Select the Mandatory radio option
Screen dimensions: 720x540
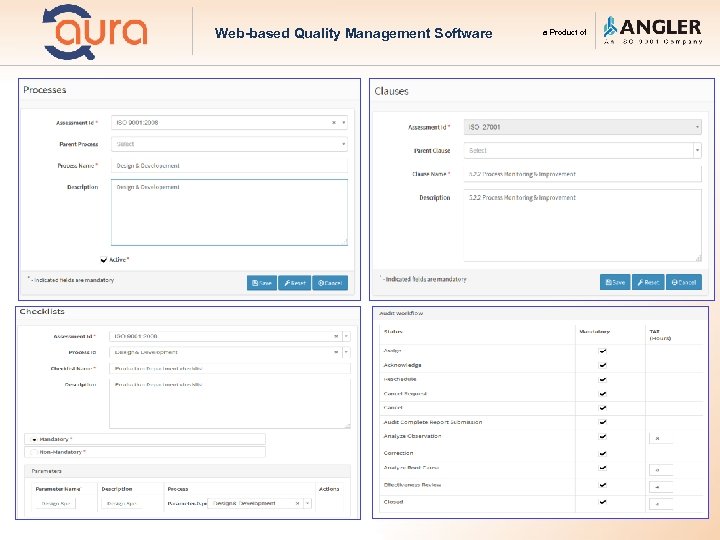pos(34,439)
